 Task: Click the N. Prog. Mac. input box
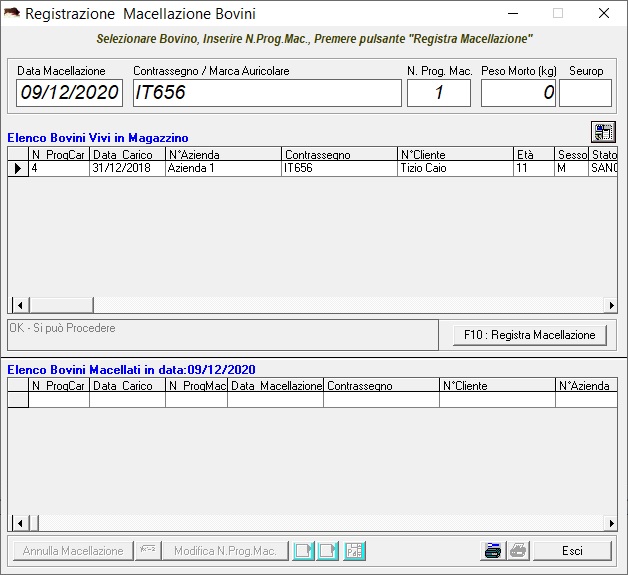pos(439,93)
